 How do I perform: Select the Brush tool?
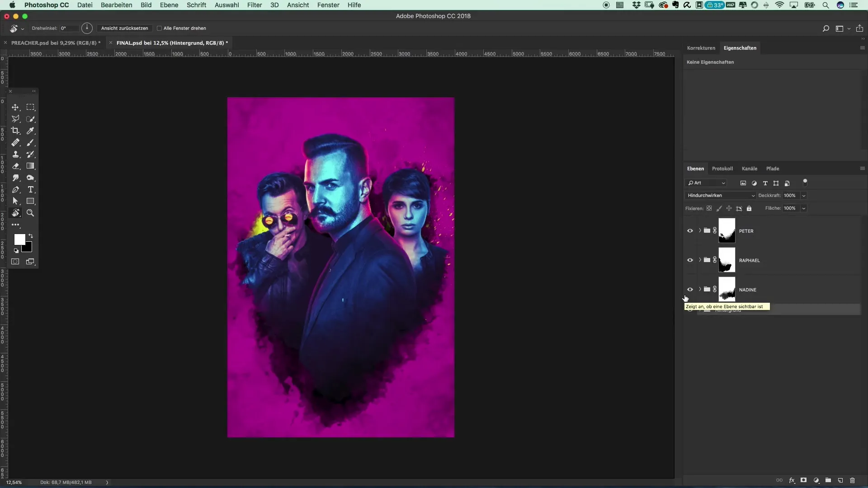30,142
